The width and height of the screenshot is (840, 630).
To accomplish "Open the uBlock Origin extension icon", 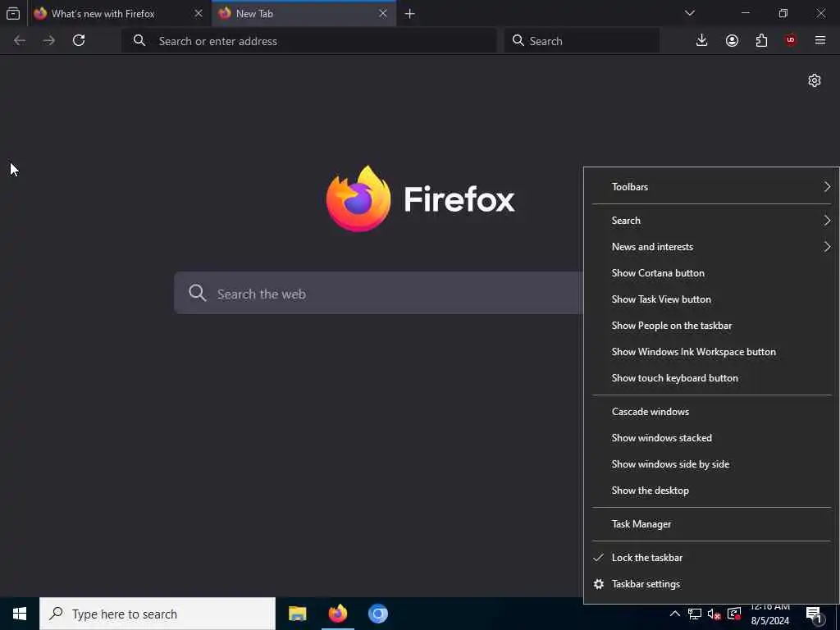I will pyautogui.click(x=791, y=40).
